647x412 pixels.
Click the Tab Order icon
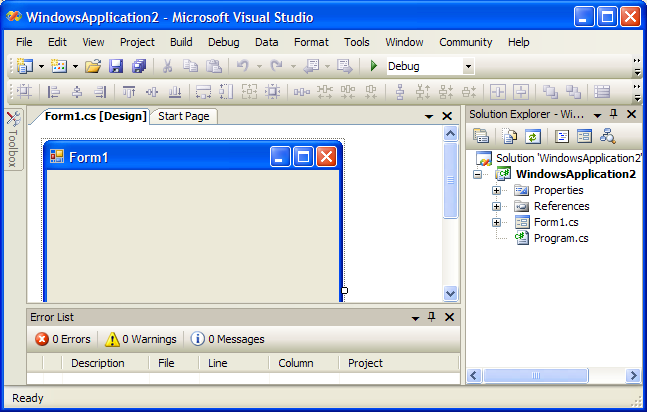602,92
